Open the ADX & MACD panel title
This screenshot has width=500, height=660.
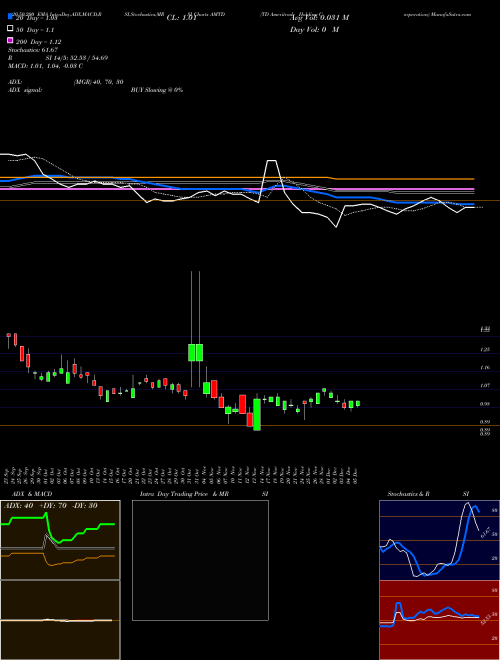(x=32, y=494)
